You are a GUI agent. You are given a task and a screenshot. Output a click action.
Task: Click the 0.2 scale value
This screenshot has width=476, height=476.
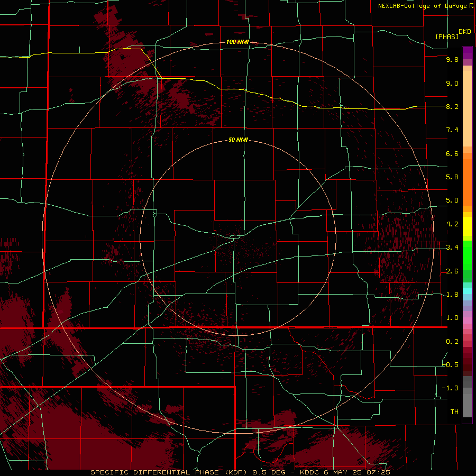[452, 342]
